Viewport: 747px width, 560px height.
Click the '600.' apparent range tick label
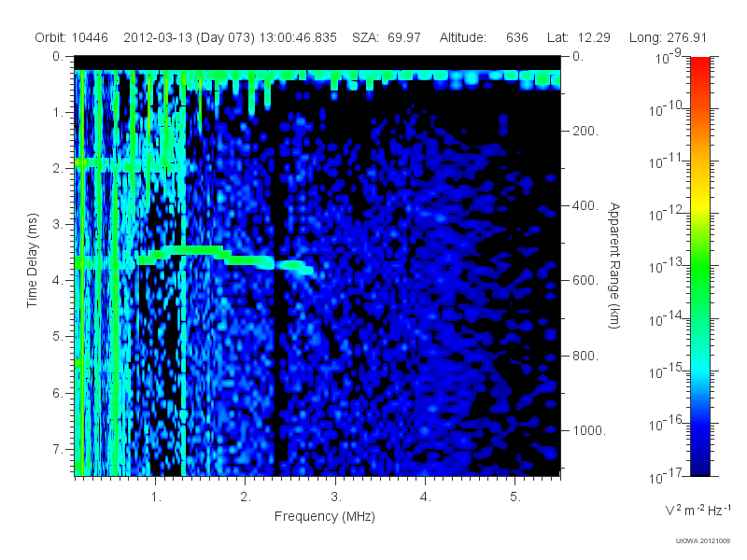pos(585,281)
